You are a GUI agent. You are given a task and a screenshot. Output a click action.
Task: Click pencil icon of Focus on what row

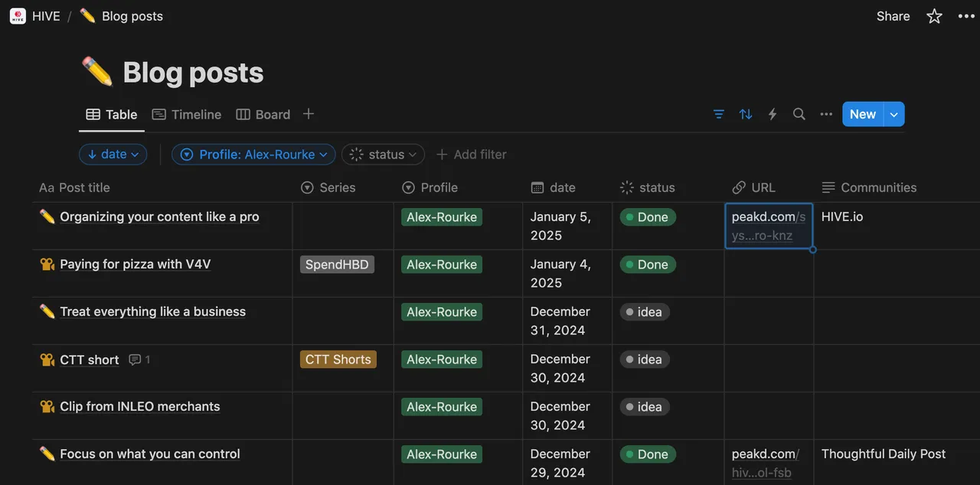[47, 454]
